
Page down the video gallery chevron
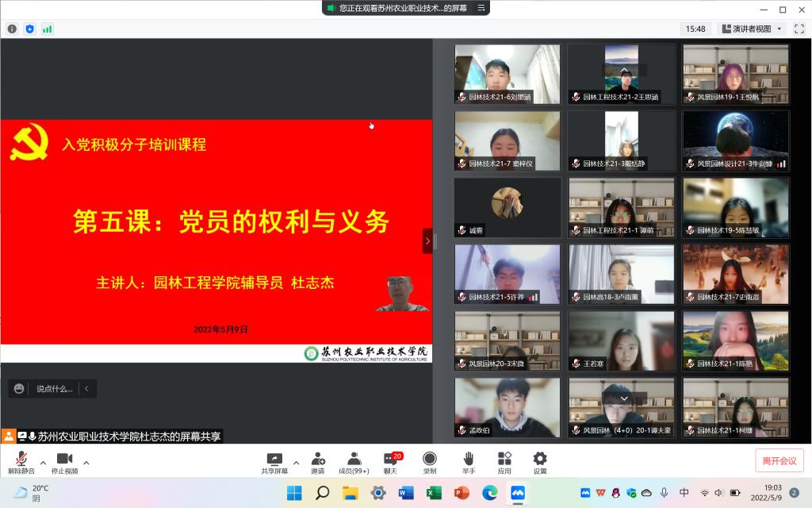[x=624, y=398]
